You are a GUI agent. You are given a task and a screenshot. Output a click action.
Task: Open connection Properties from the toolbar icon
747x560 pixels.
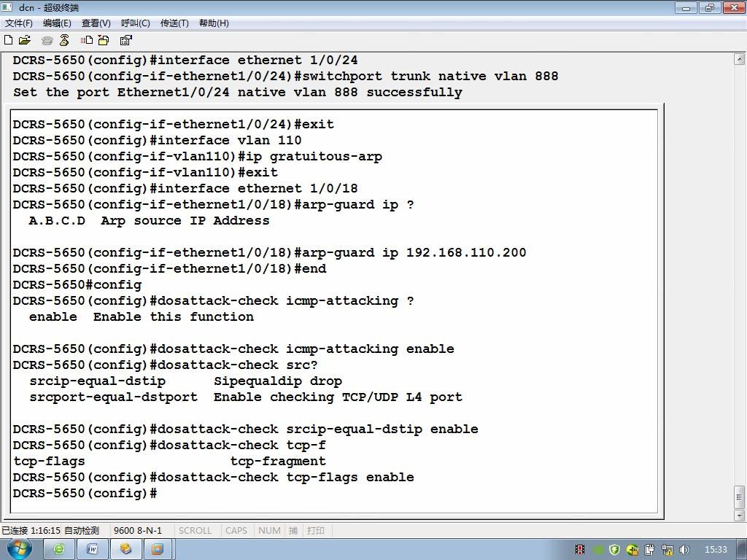click(x=125, y=40)
